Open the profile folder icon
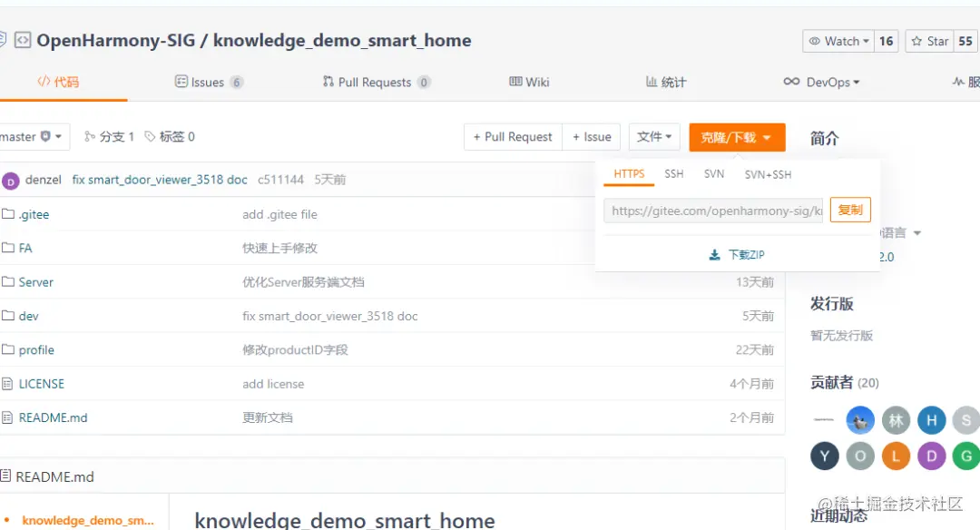Screen dimensions: 980x530 (x=7, y=349)
